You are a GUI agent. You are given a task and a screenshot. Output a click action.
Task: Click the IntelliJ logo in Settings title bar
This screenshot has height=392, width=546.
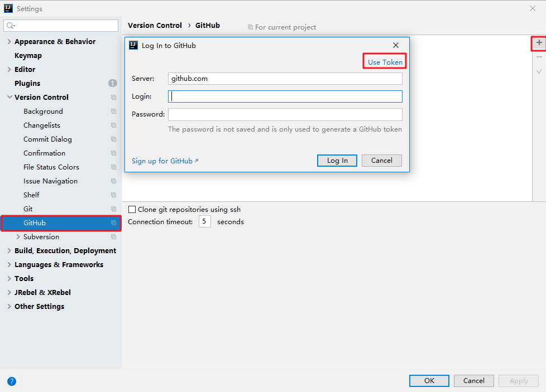[8, 8]
